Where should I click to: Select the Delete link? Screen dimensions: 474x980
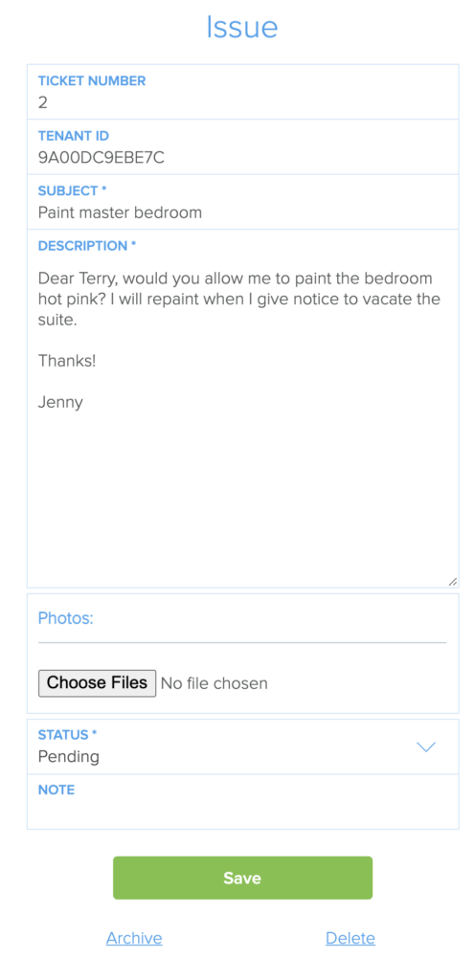[350, 938]
